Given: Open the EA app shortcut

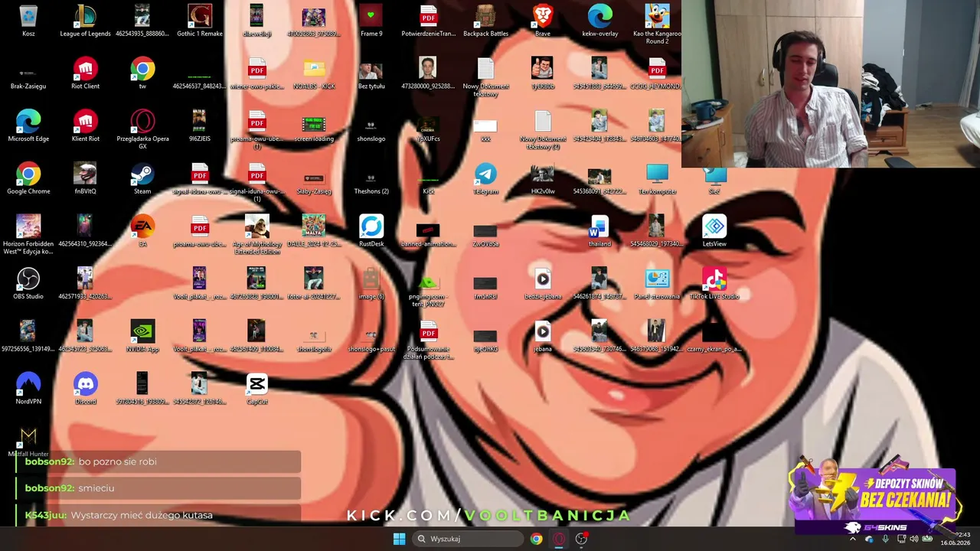Looking at the screenshot, I should tap(142, 232).
